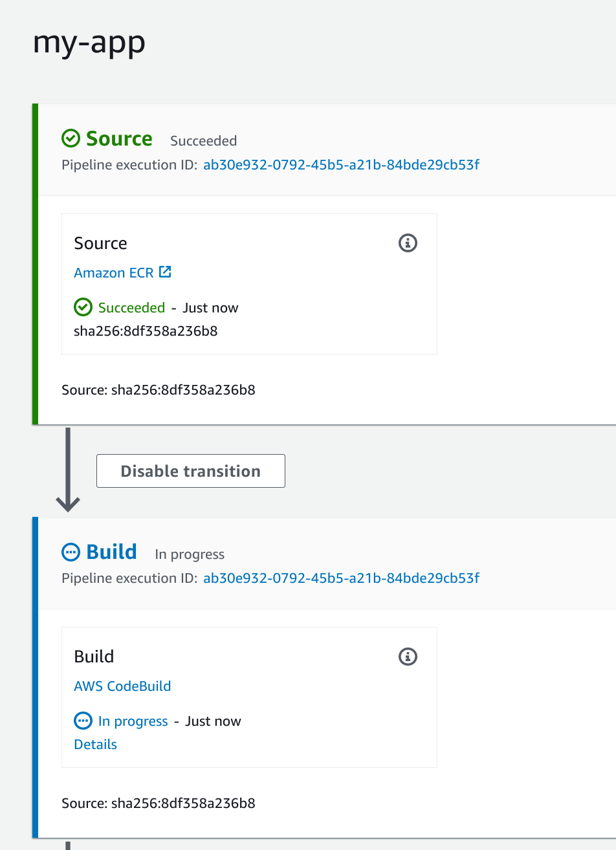The image size is (616, 850).
Task: Click the green Succeeded status text in the Source action
Action: pos(131,308)
